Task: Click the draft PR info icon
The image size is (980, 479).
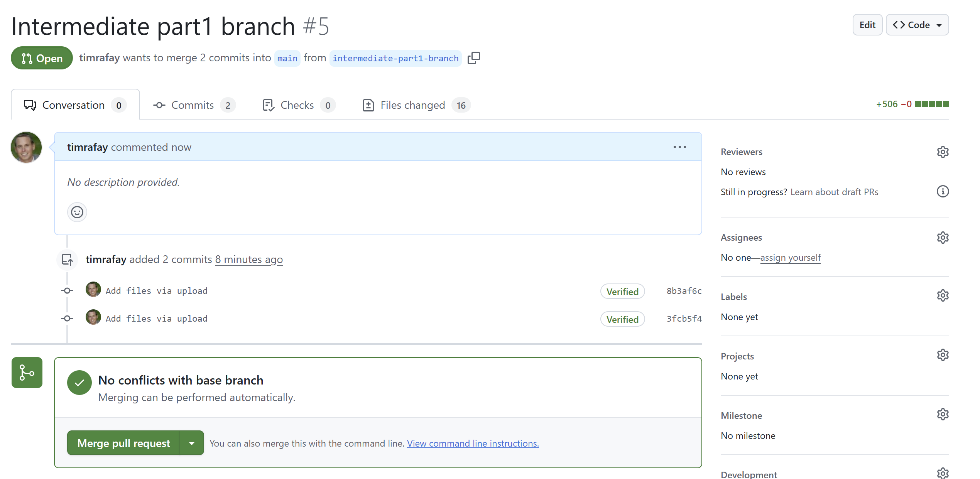Action: 943,192
